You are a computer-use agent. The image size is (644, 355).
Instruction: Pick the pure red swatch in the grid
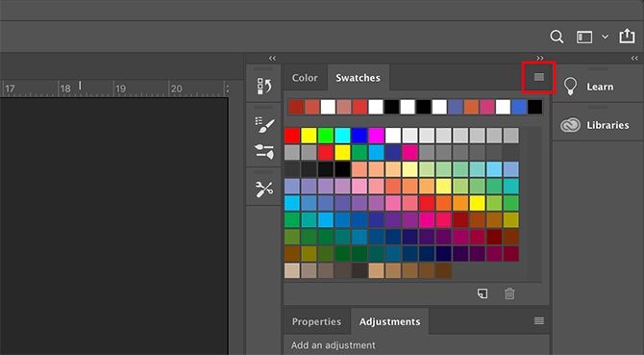tap(292, 136)
